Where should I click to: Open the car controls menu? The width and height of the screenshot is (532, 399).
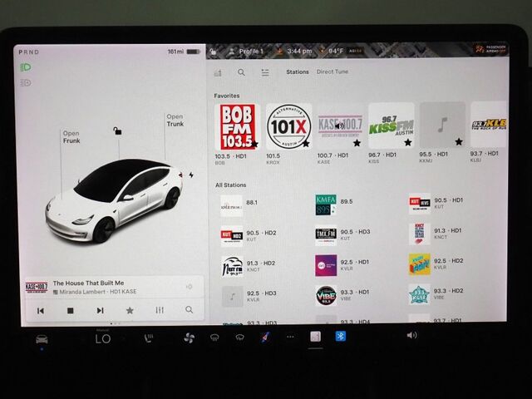[x=41, y=339]
